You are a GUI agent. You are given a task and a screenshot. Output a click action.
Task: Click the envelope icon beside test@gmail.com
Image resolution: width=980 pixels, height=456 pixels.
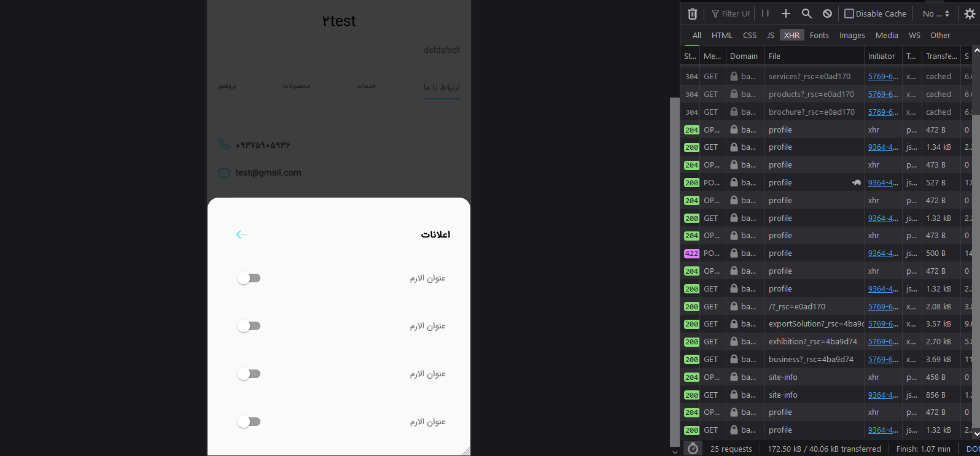click(224, 173)
